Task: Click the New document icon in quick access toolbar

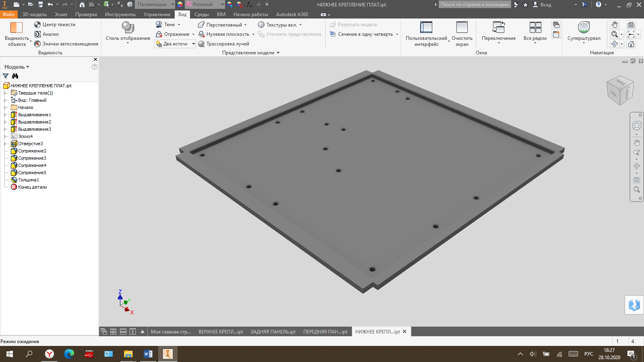Action: (x=16, y=4)
